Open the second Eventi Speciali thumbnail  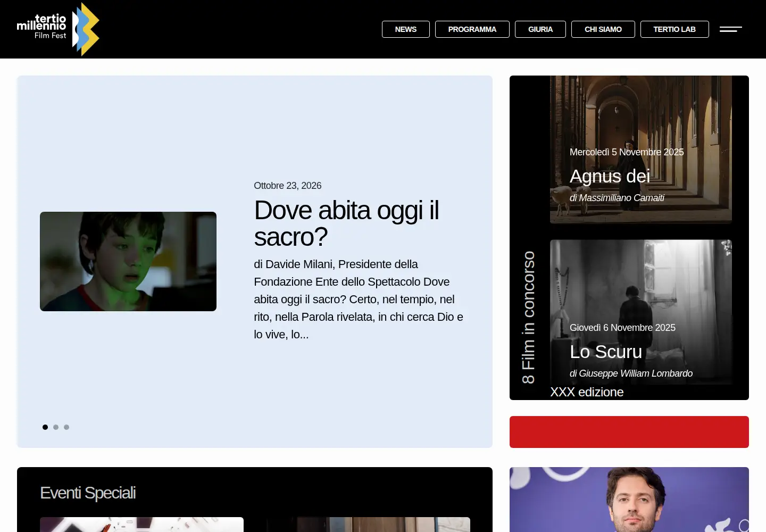click(x=368, y=525)
